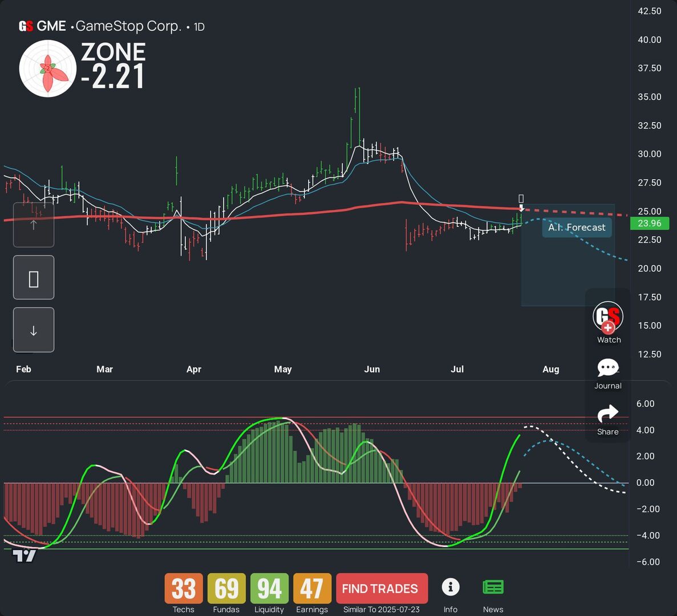
Task: Click the 0.00 oscillator axis label
Action: [646, 483]
